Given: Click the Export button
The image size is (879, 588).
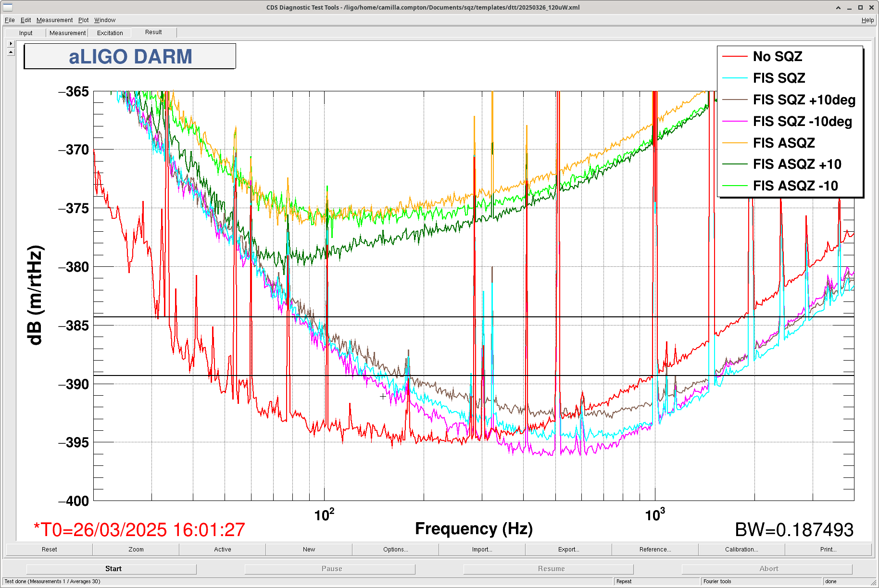Looking at the screenshot, I should pyautogui.click(x=568, y=549).
